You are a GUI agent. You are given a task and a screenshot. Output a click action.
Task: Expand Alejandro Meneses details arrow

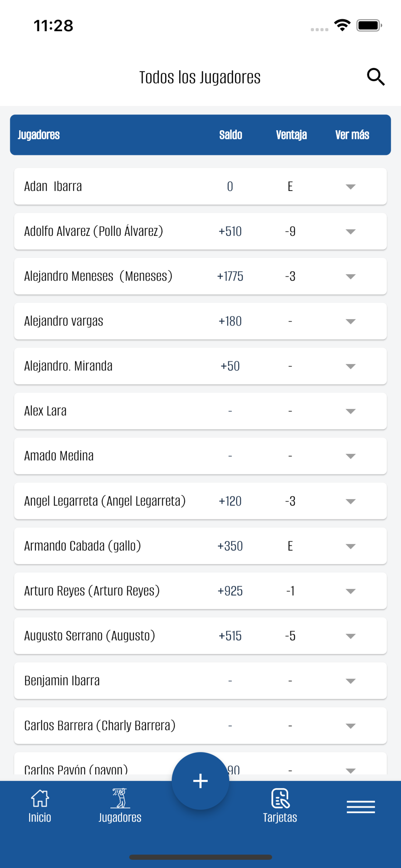(350, 276)
